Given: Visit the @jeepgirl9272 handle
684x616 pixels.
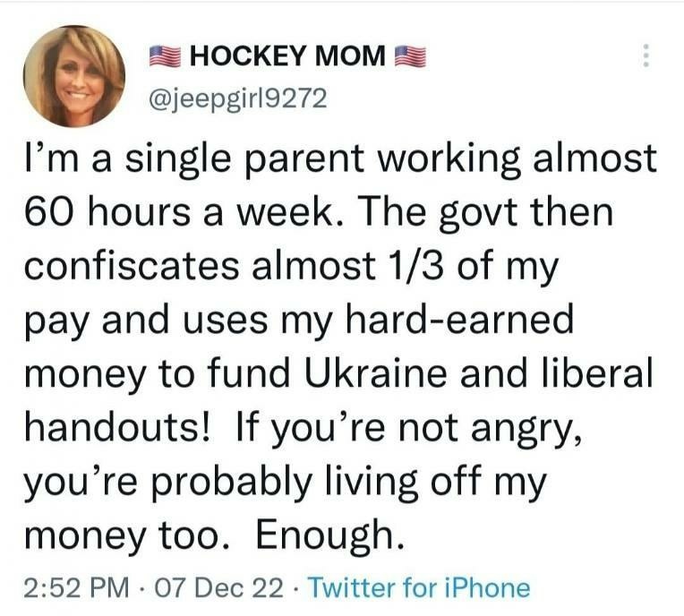Looking at the screenshot, I should click(x=238, y=98).
